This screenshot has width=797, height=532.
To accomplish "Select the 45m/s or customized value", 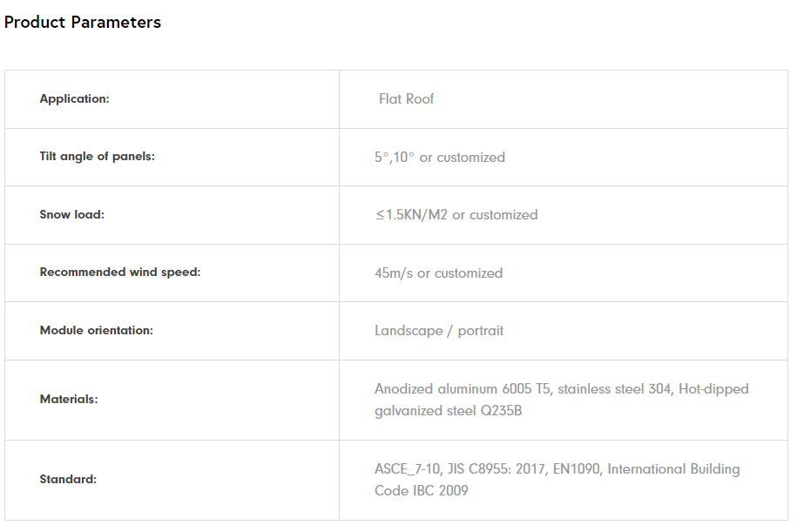I will 438,273.
